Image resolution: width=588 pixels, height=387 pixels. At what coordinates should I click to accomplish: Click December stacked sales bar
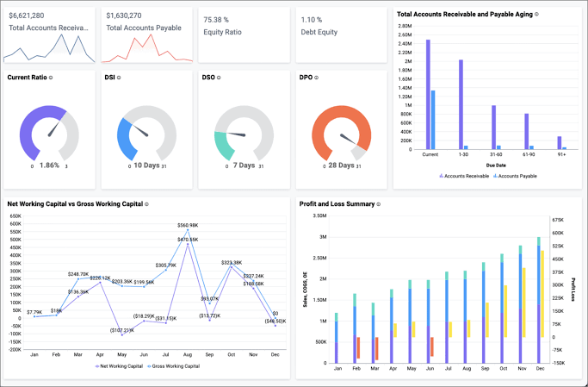539,300
